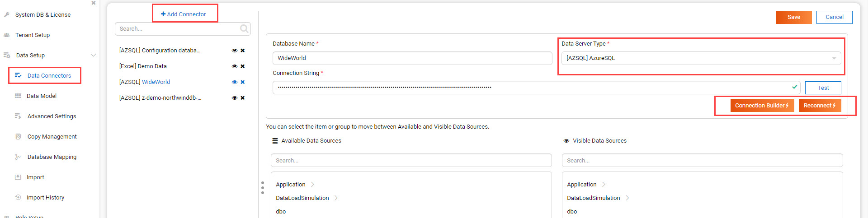The image size is (868, 218).
Task: Toggle visibility of WideWorld connector
Action: 235,82
